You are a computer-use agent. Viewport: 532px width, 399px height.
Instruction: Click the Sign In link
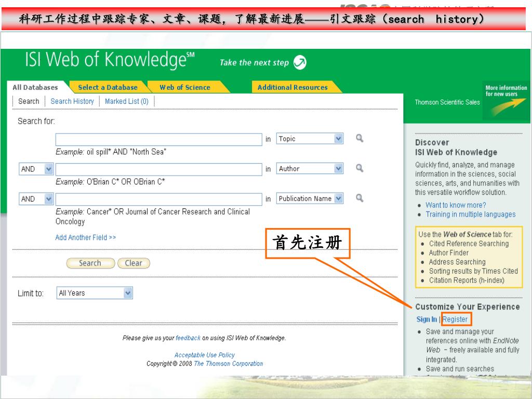tap(427, 320)
